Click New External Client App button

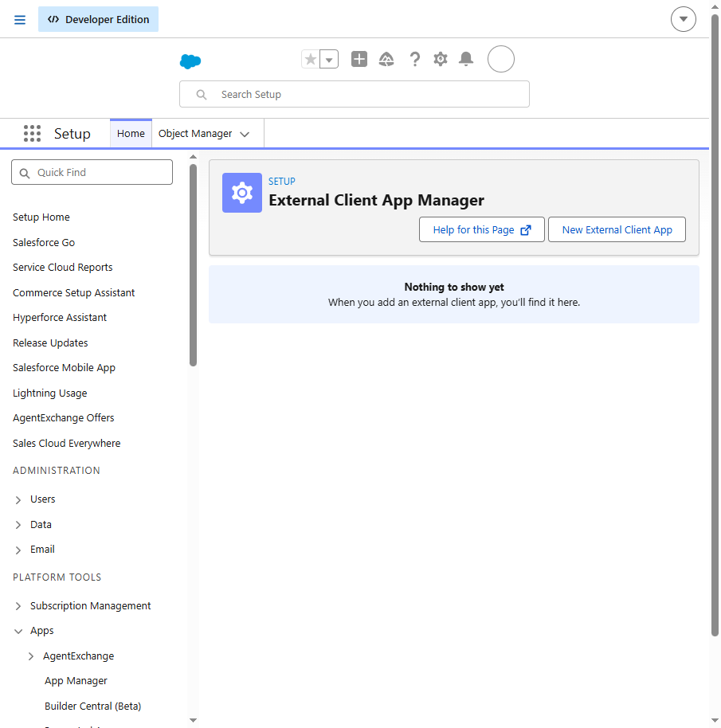[617, 229]
